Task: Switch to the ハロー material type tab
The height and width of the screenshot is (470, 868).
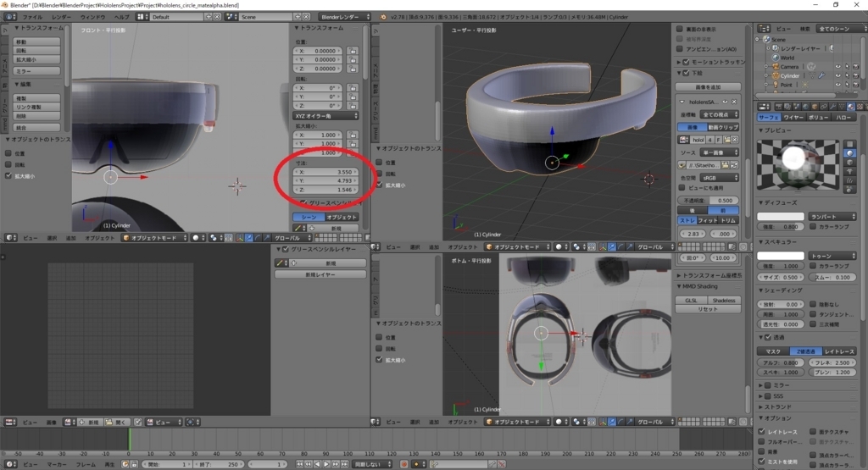Action: [x=843, y=117]
